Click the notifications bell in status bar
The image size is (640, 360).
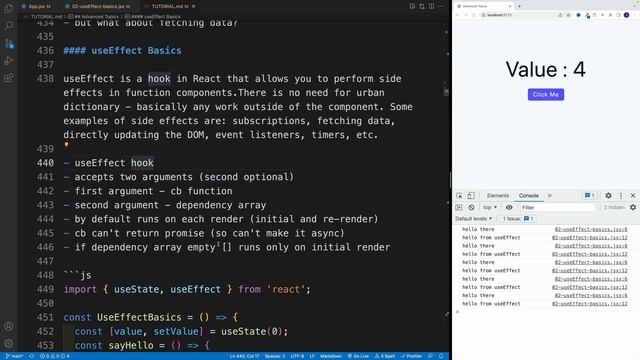(441, 356)
